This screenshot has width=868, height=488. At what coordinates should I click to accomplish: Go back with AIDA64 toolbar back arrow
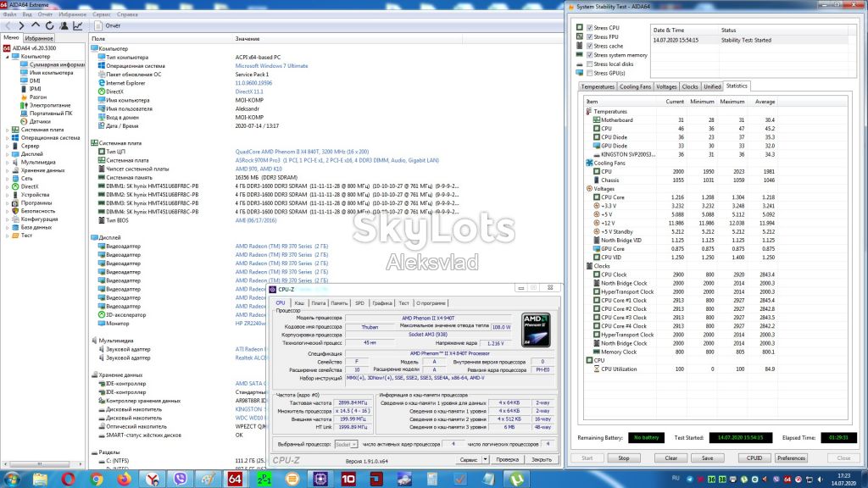[8, 25]
